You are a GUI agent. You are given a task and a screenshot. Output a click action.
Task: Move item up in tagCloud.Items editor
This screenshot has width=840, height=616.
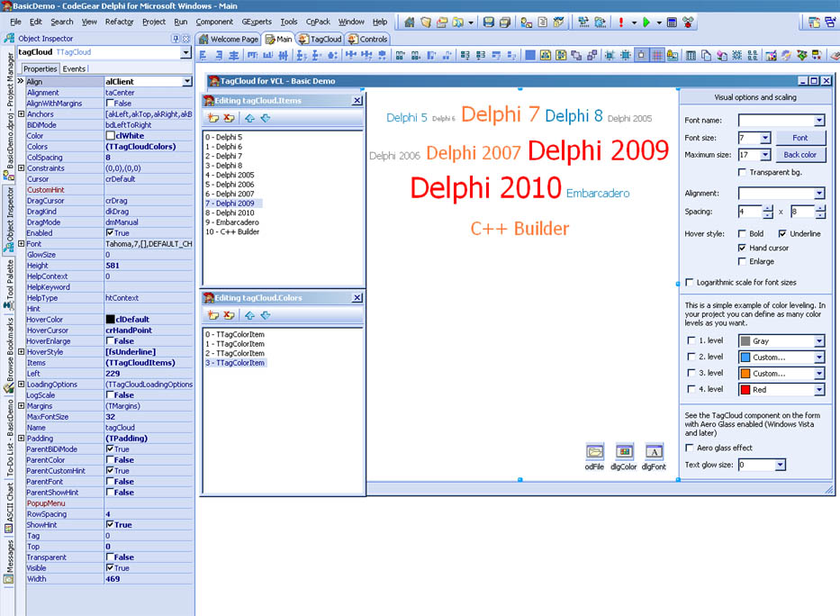249,118
